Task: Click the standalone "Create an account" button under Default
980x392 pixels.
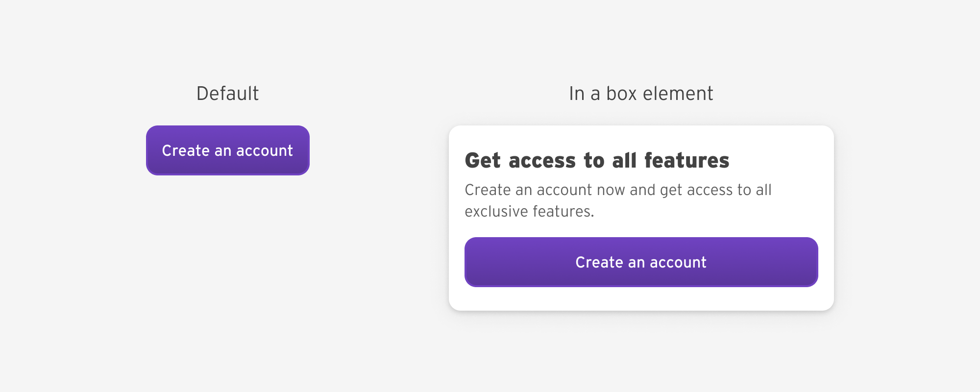Action: [227, 150]
